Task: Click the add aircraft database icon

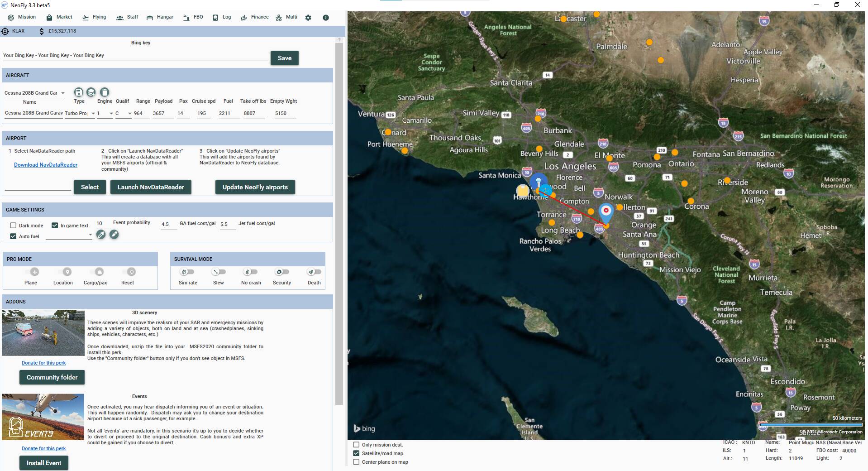Action: pyautogui.click(x=91, y=92)
